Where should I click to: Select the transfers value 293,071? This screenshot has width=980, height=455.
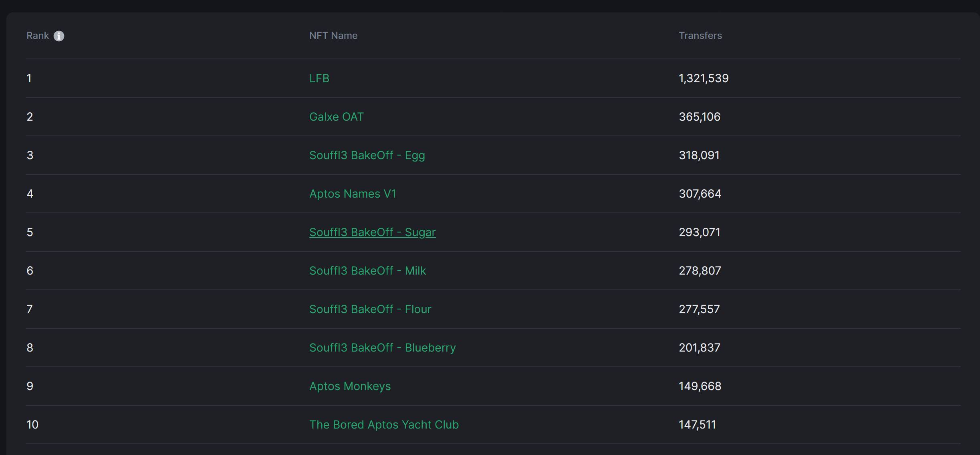tap(700, 232)
